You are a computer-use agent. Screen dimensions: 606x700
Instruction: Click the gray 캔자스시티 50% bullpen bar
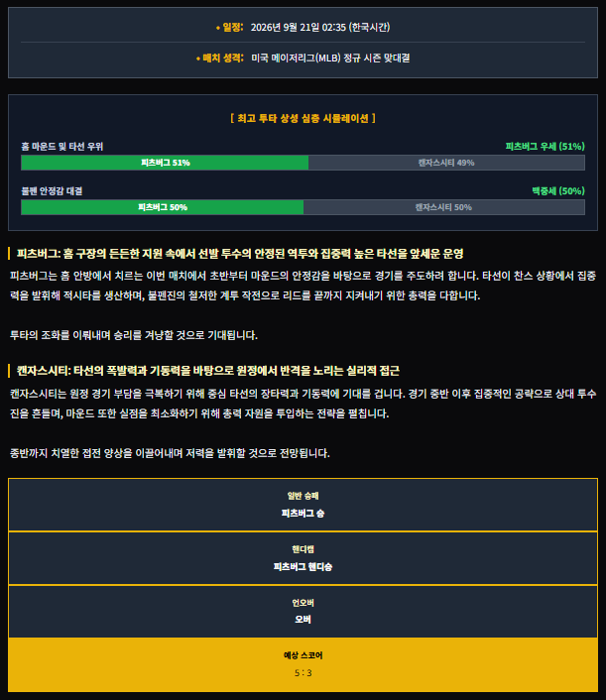[x=444, y=207]
